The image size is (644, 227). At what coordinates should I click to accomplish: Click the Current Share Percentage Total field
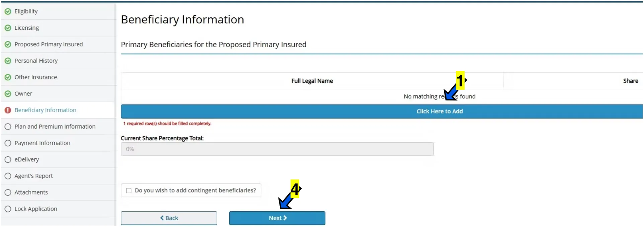pos(277,149)
